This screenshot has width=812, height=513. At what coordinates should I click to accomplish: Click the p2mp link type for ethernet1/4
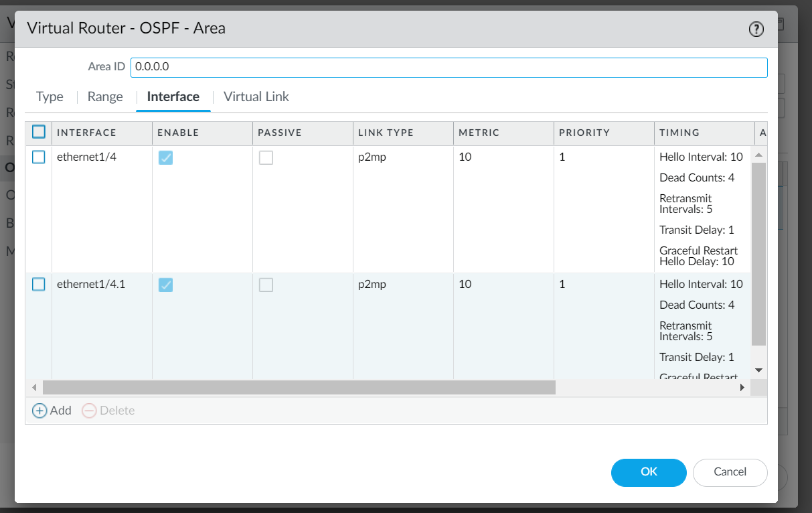click(372, 157)
